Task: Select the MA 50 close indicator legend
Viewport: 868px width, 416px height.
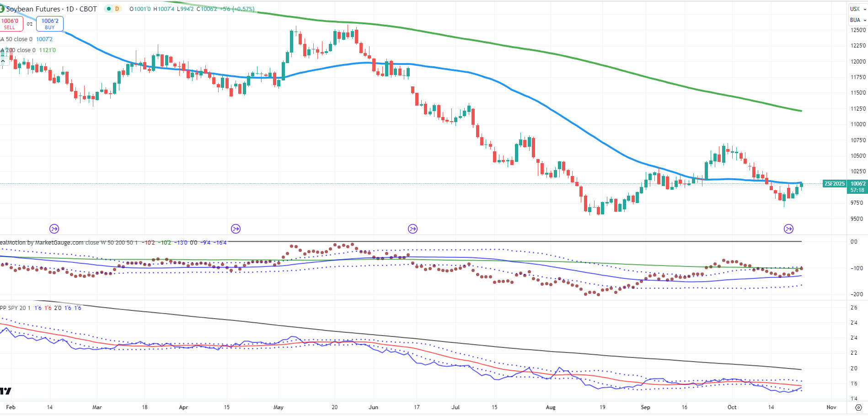Action: pyautogui.click(x=16, y=39)
